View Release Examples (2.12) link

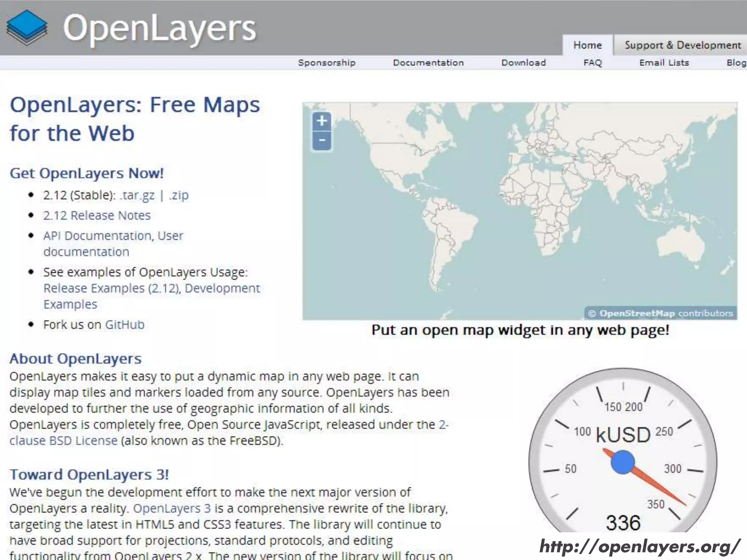(112, 288)
